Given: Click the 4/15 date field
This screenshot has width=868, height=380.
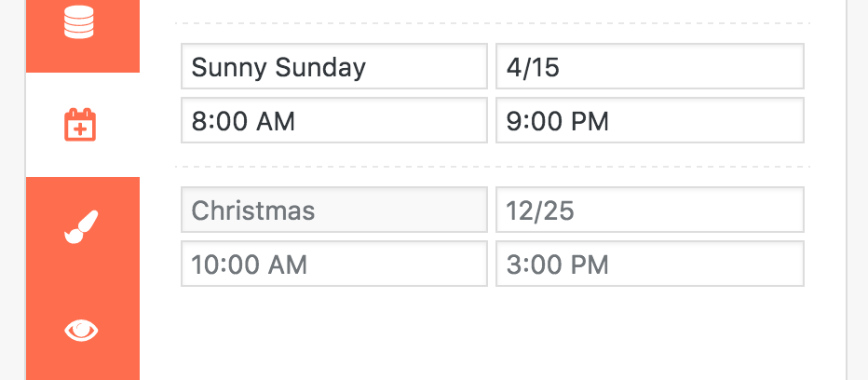Looking at the screenshot, I should tap(650, 66).
